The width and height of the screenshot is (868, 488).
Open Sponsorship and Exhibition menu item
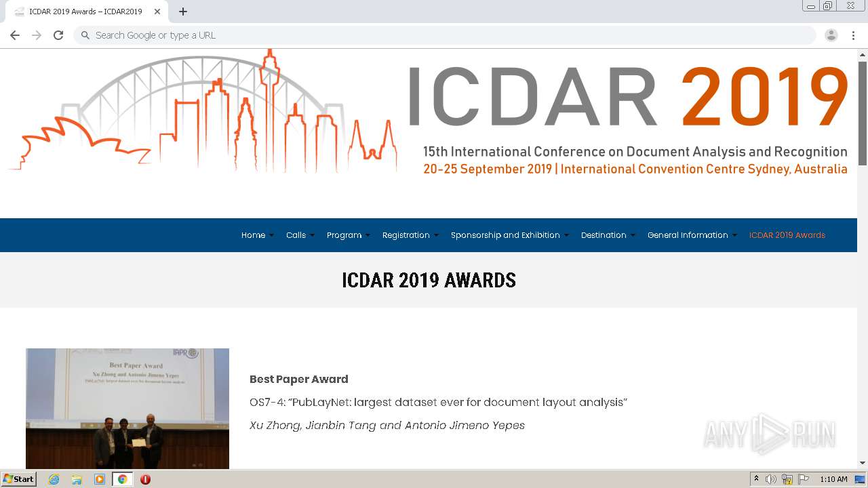point(505,235)
